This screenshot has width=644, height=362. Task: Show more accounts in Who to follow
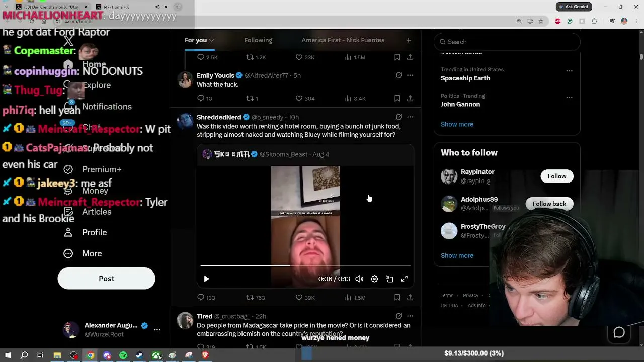coord(457,255)
